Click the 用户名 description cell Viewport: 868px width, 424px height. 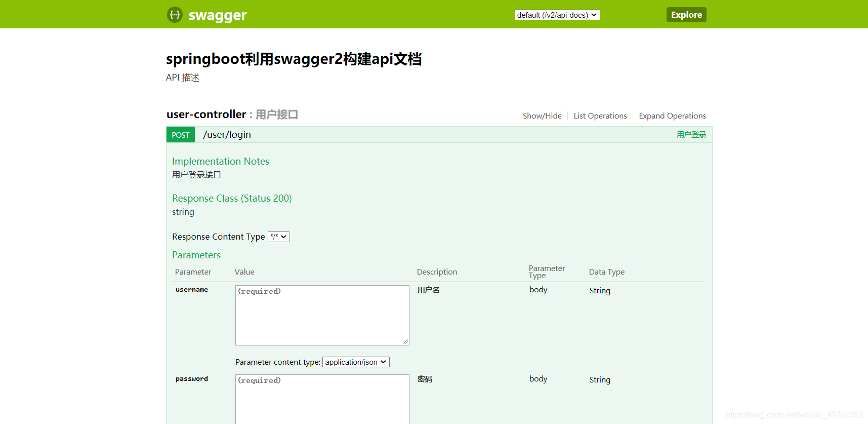(x=429, y=290)
